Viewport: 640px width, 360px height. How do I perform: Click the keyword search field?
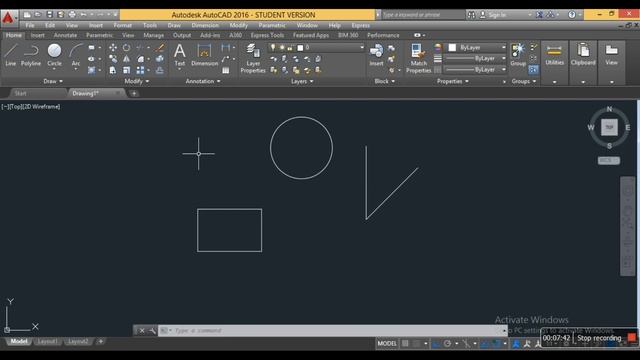423,15
